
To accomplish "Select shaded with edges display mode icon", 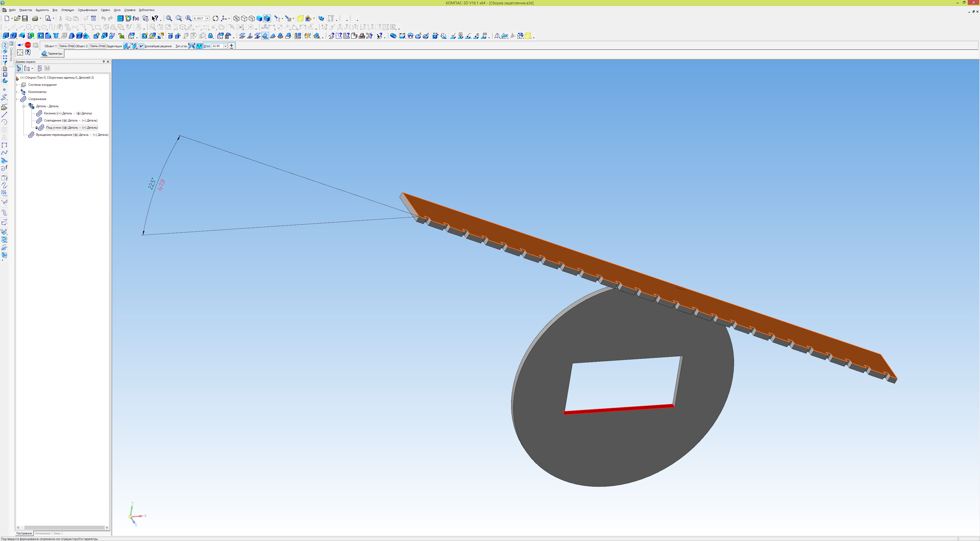I will (x=267, y=18).
